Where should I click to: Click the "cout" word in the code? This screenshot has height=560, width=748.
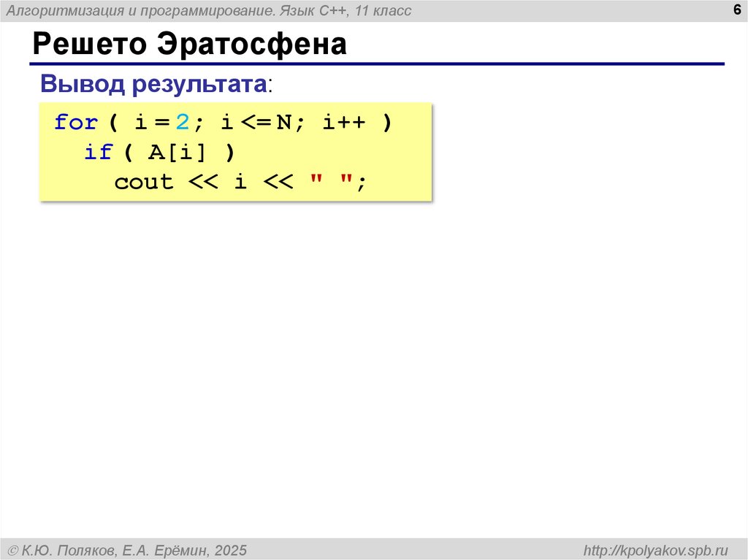pos(143,182)
